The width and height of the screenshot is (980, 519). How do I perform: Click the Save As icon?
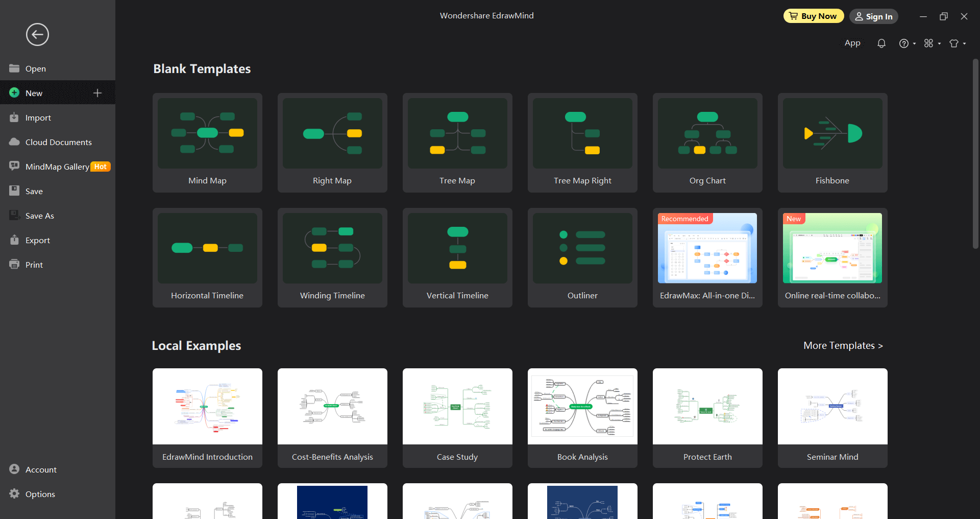(x=14, y=216)
